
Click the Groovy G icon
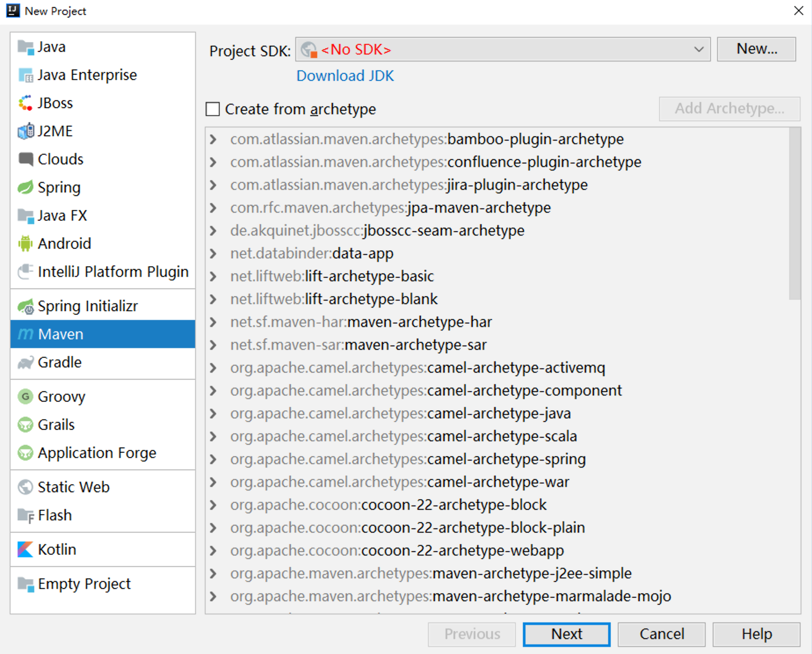click(25, 396)
